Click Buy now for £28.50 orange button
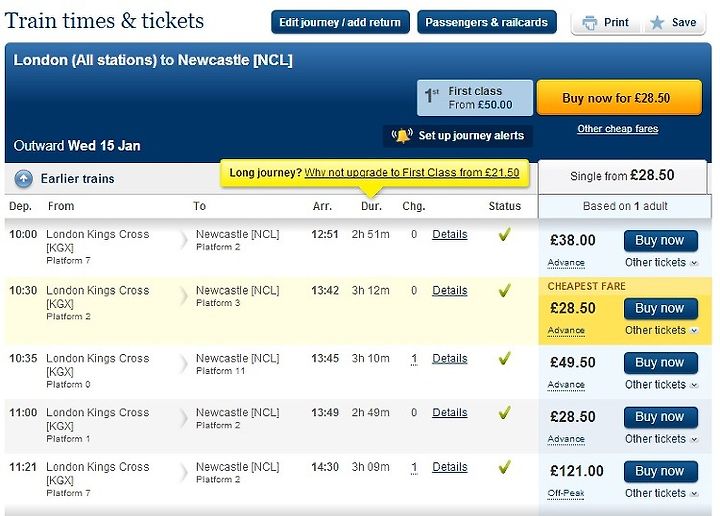720x516 pixels. click(619, 98)
